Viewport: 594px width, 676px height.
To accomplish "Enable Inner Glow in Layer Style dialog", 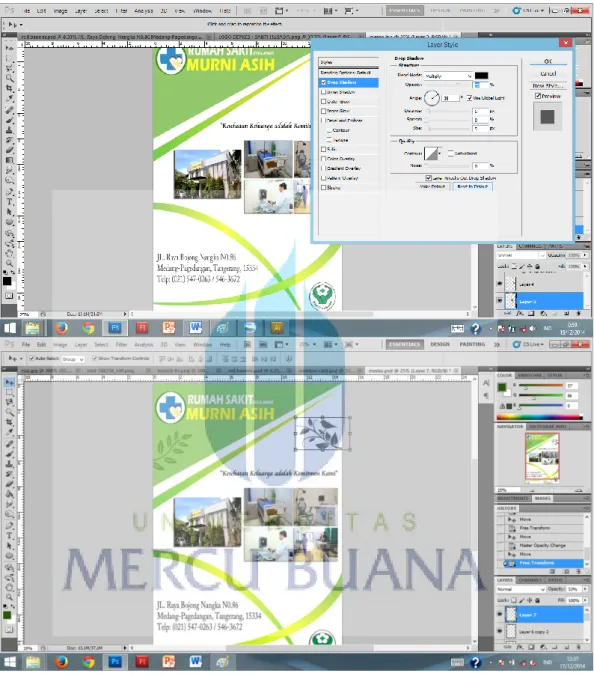I will pyautogui.click(x=324, y=111).
